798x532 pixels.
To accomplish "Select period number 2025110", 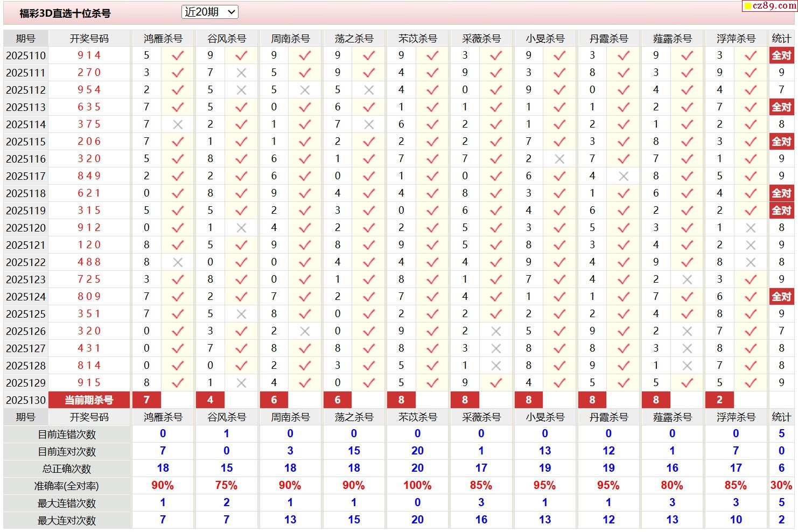I will [26, 55].
